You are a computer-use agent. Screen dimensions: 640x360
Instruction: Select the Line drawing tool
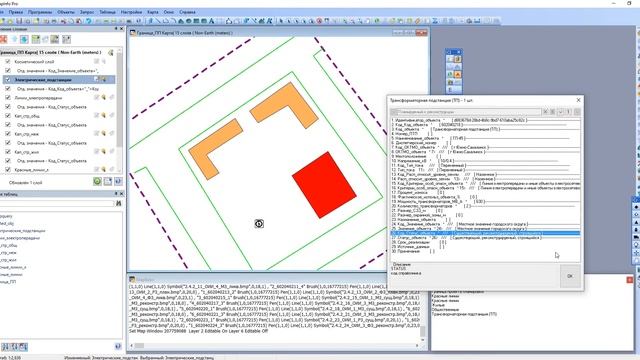click(158, 21)
